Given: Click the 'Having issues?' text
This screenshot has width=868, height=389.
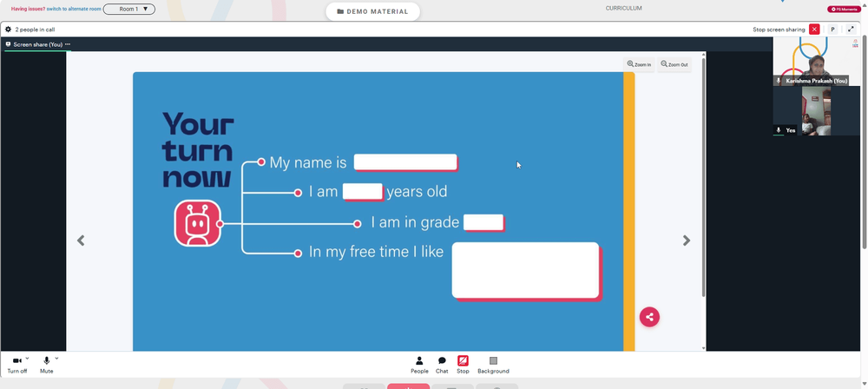Looking at the screenshot, I should 29,10.
